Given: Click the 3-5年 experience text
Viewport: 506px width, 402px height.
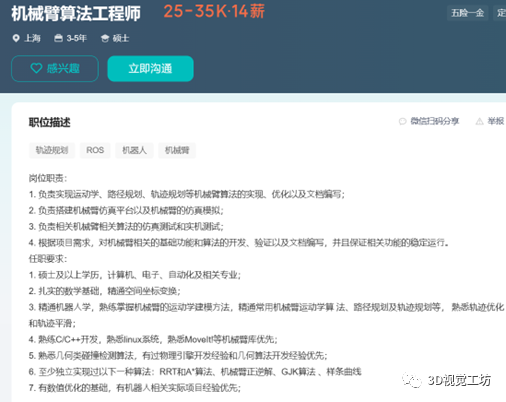Looking at the screenshot, I should (x=76, y=38).
